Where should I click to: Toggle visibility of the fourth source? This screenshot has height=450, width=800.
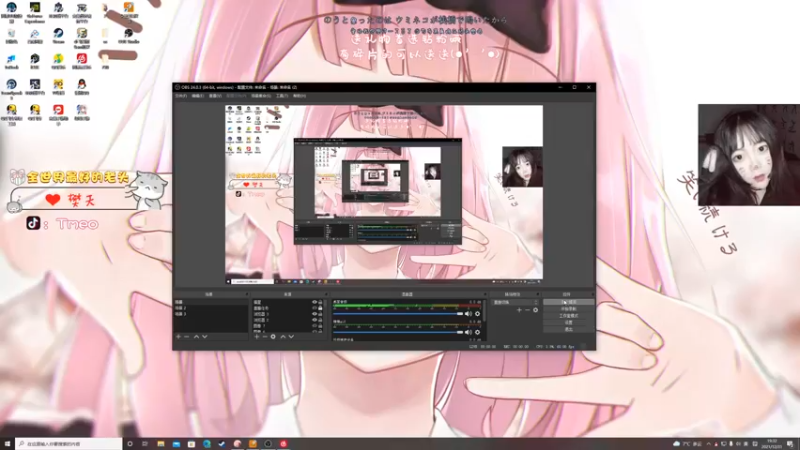click(x=314, y=320)
